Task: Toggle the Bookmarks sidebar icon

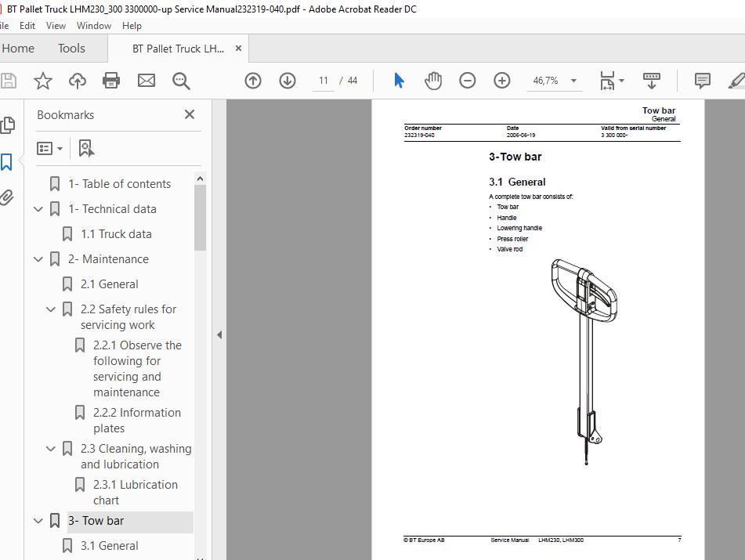Action: pyautogui.click(x=6, y=162)
